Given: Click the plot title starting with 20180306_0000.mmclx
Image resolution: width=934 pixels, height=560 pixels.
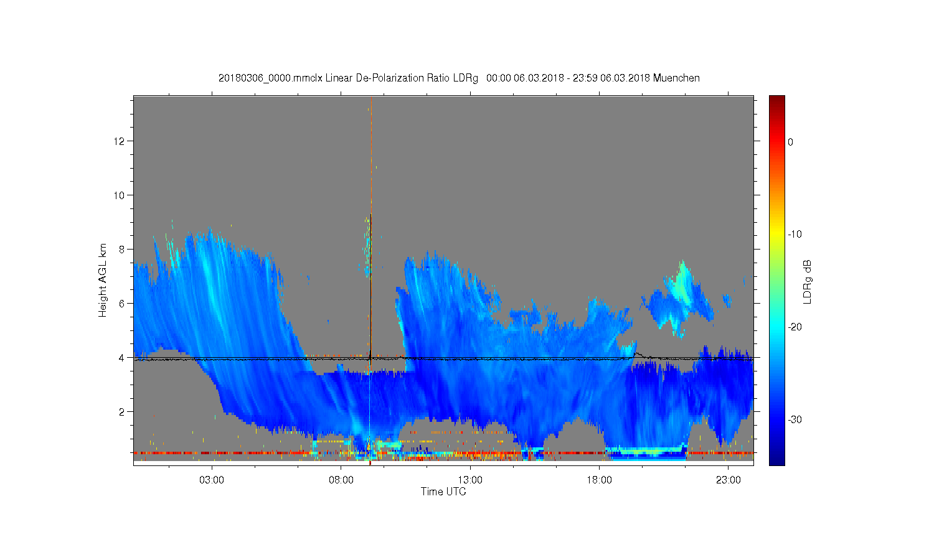Looking at the screenshot, I should 459,78.
